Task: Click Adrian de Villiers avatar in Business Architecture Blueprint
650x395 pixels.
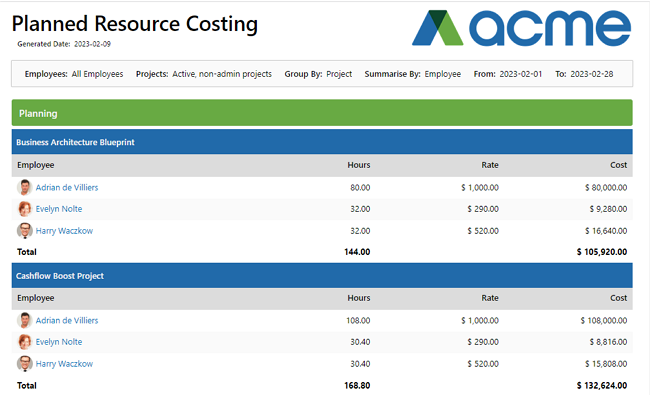Action: point(24,187)
